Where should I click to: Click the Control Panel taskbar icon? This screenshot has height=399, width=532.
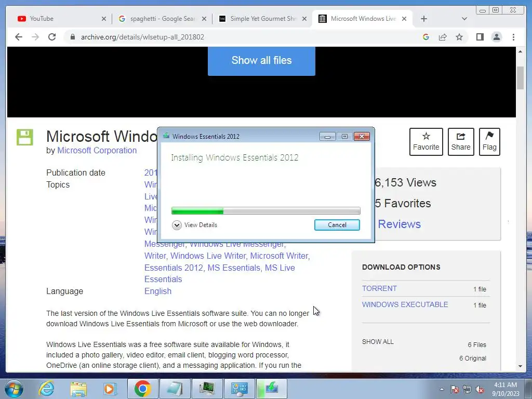point(240,389)
